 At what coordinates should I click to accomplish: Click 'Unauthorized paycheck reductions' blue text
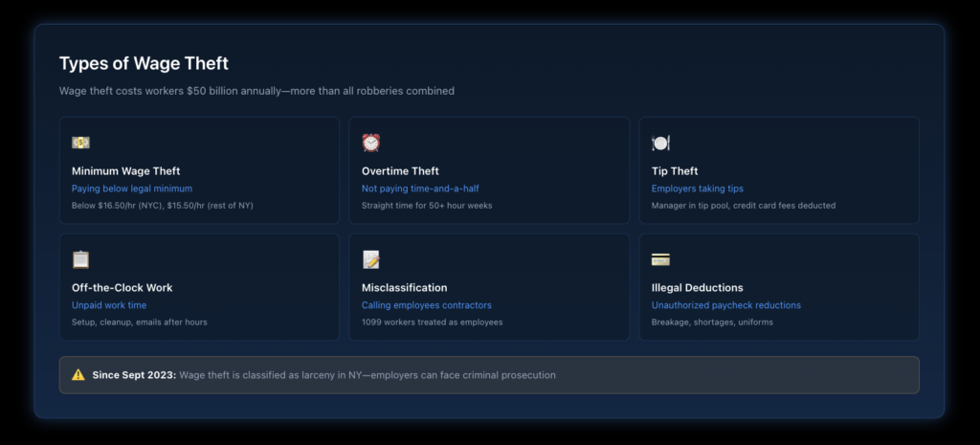pyautogui.click(x=725, y=305)
